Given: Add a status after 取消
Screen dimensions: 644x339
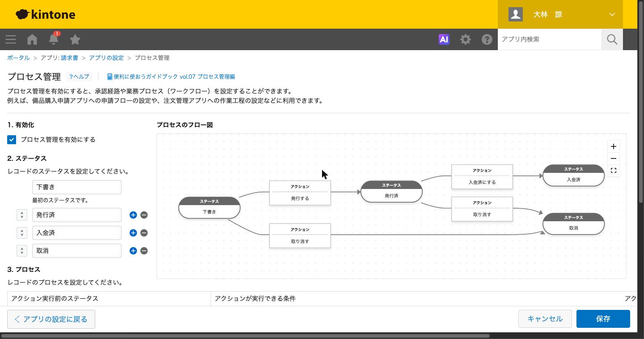Looking at the screenshot, I should pos(133,251).
